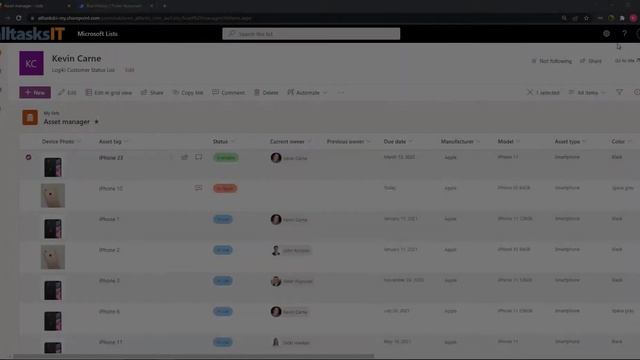
Task: Open the Device Photo column header menu
Action: pos(61,142)
